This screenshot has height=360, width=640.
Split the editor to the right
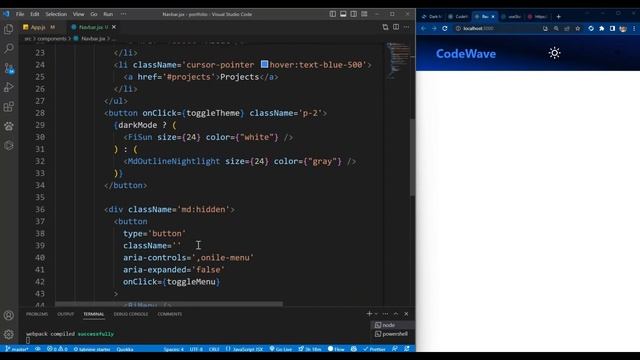tap(396, 27)
